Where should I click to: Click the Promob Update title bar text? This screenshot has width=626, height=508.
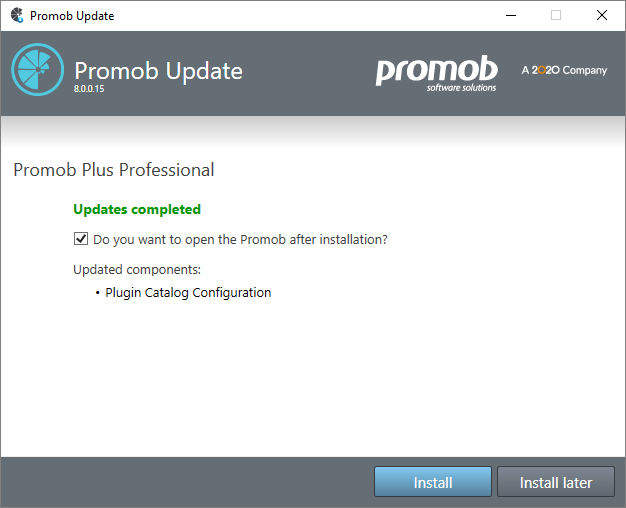(72, 16)
